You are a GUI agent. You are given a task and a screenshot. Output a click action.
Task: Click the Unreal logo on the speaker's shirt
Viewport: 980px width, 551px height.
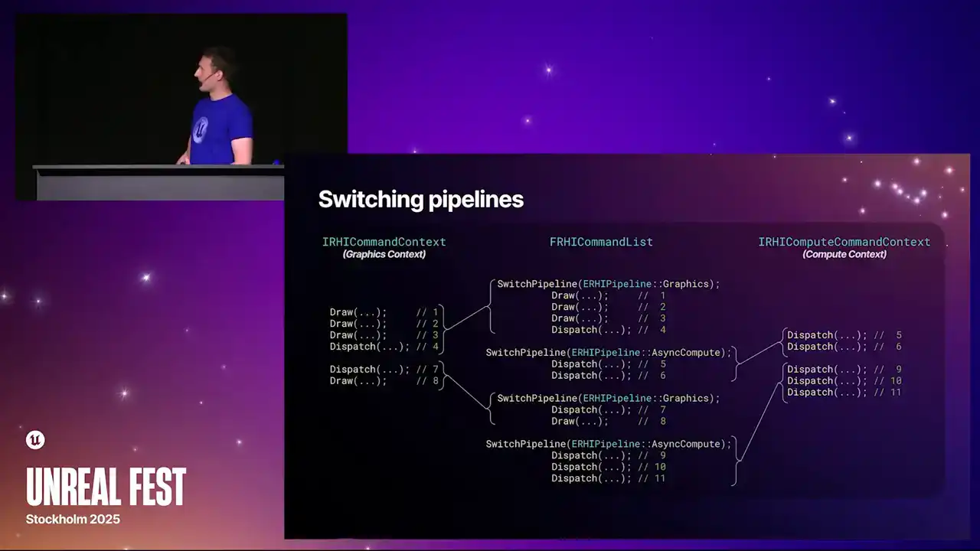201,129
